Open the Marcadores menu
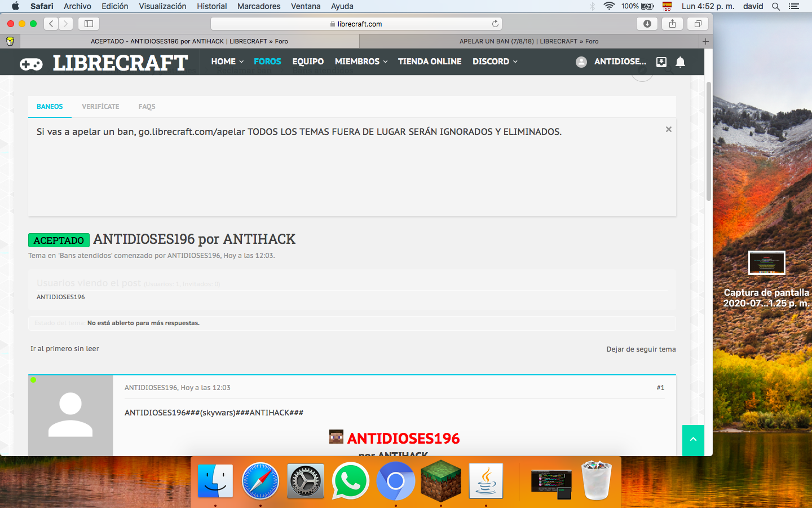The height and width of the screenshot is (508, 812). pyautogui.click(x=259, y=6)
